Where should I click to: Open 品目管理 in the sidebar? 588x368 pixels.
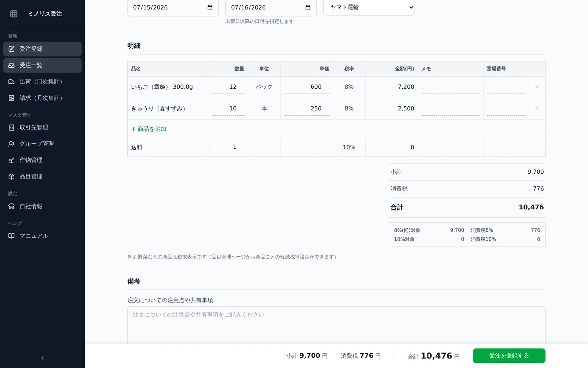(42, 177)
